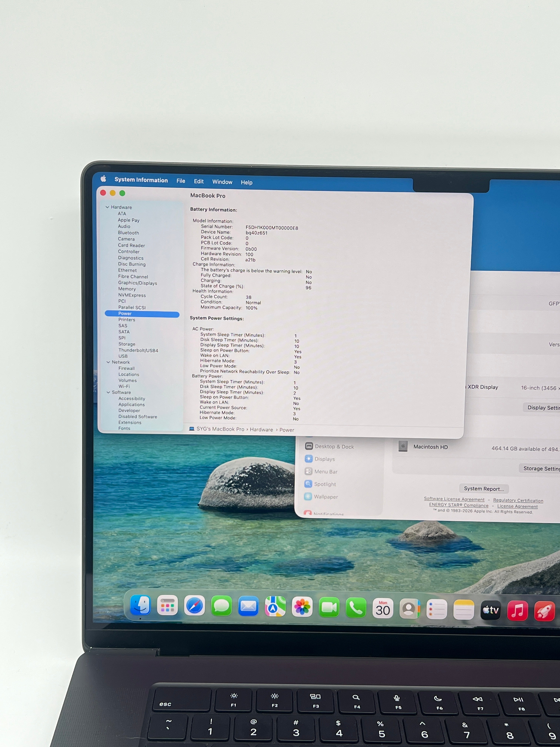The width and height of the screenshot is (560, 747).
Task: Open Launchpad from the Dock
Action: coord(167,605)
